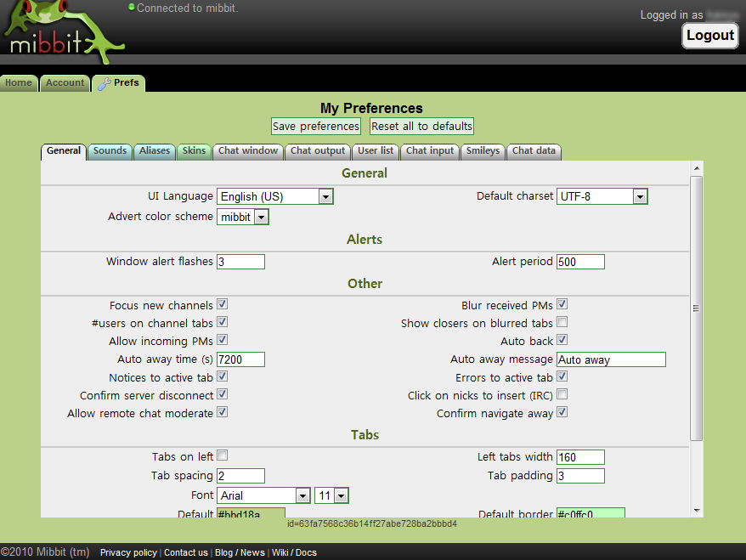The image size is (746, 560).
Task: Click the Tab spacing input field
Action: click(240, 476)
